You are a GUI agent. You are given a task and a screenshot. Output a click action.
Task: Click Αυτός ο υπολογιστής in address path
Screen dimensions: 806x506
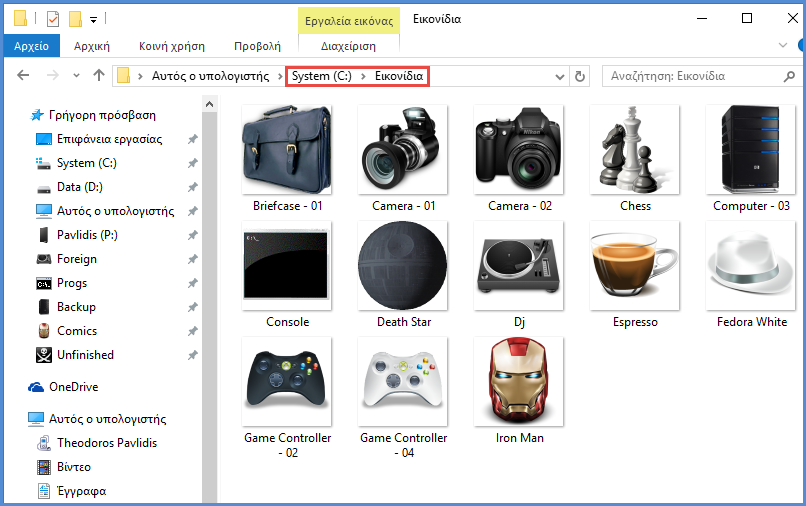pyautogui.click(x=210, y=76)
